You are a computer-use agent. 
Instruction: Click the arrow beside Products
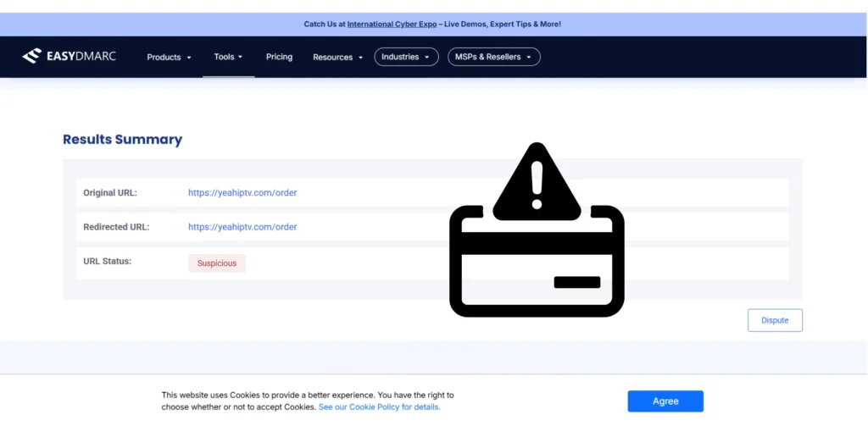(189, 58)
